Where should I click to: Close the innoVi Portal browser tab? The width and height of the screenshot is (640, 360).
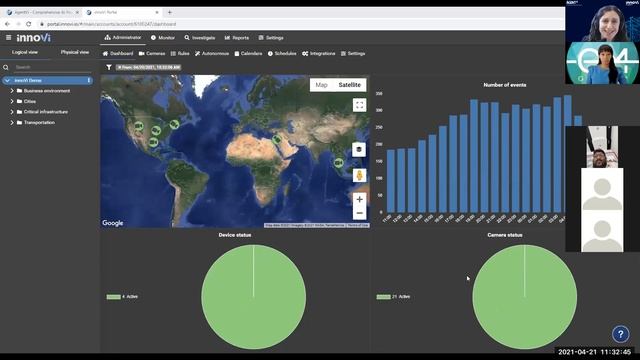click(157, 12)
